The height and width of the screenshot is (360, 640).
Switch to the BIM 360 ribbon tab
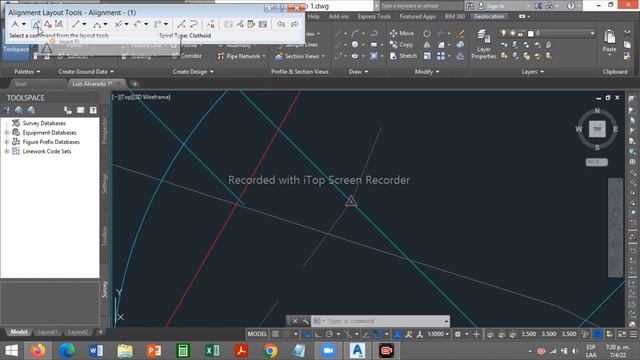click(455, 16)
